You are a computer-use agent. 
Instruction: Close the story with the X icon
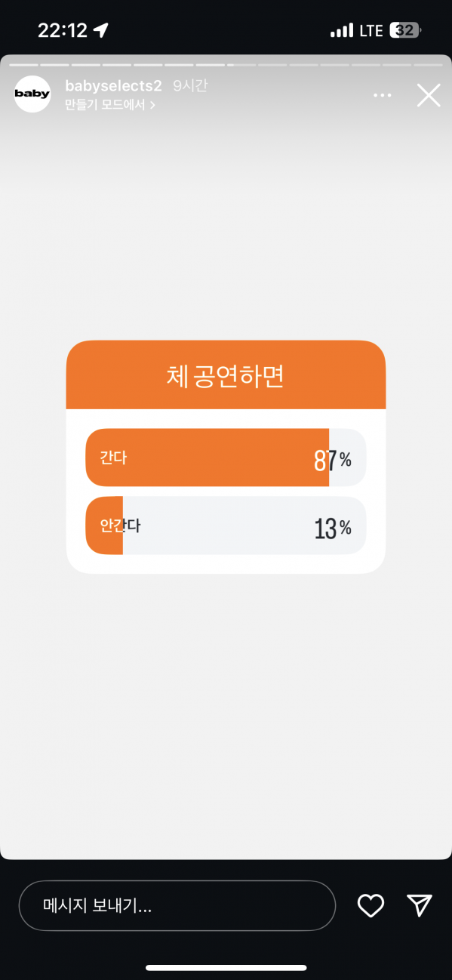pos(429,95)
